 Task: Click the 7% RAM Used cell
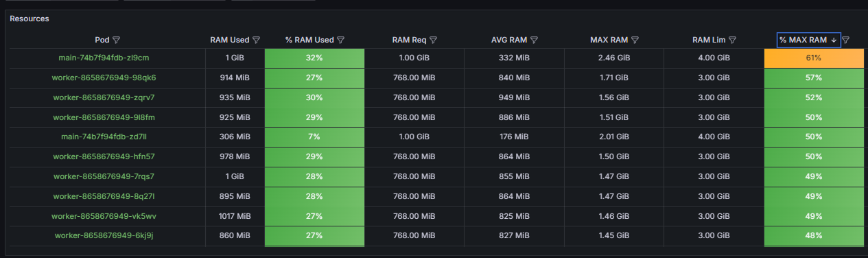(314, 137)
